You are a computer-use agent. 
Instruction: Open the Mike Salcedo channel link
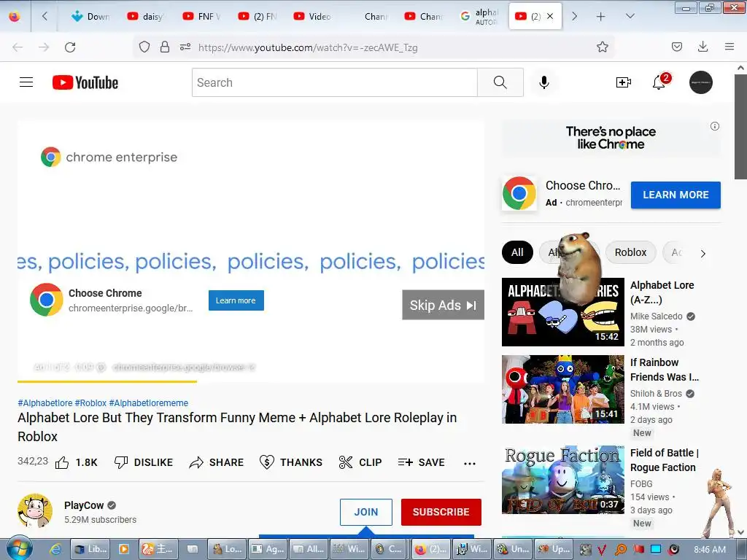pos(656,316)
